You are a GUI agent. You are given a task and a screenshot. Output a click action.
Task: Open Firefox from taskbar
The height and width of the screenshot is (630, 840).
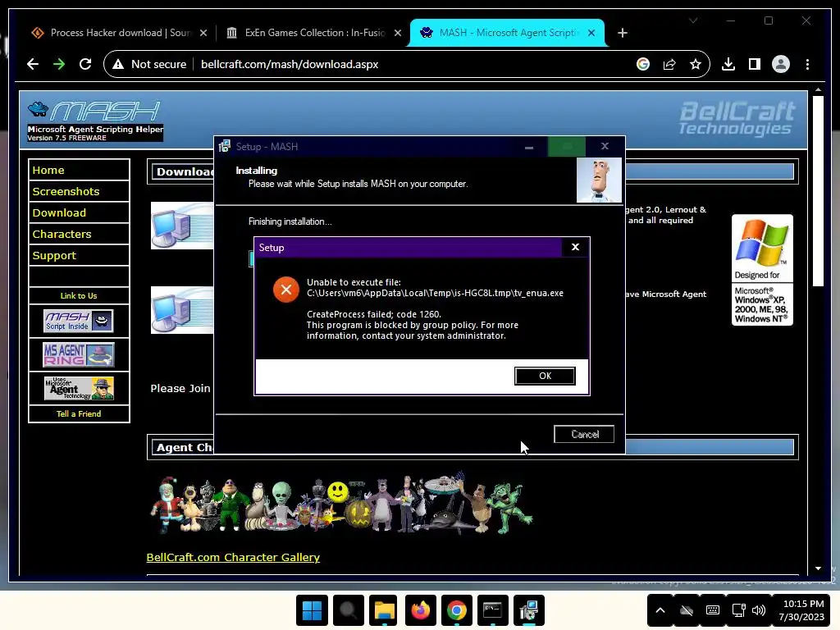coord(421,610)
